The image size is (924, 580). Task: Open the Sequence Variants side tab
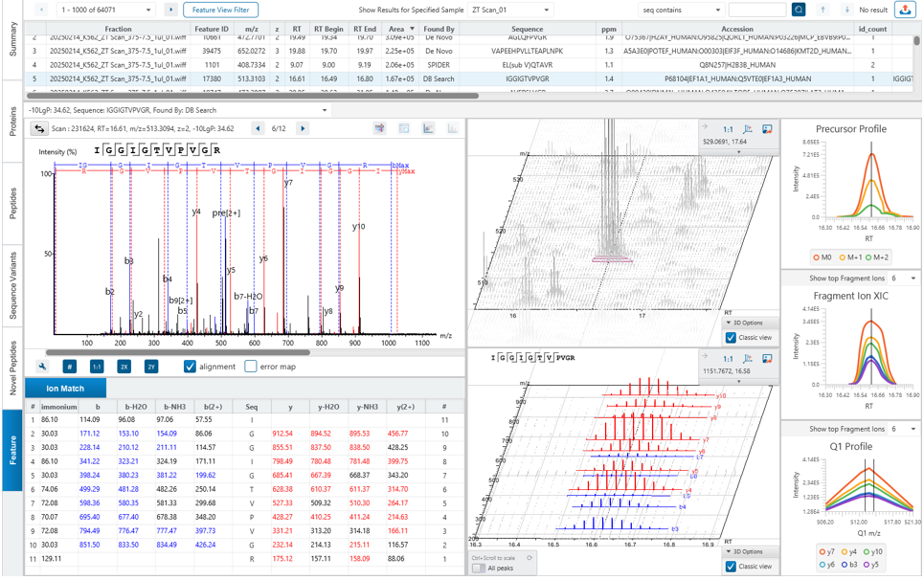pyautogui.click(x=12, y=285)
